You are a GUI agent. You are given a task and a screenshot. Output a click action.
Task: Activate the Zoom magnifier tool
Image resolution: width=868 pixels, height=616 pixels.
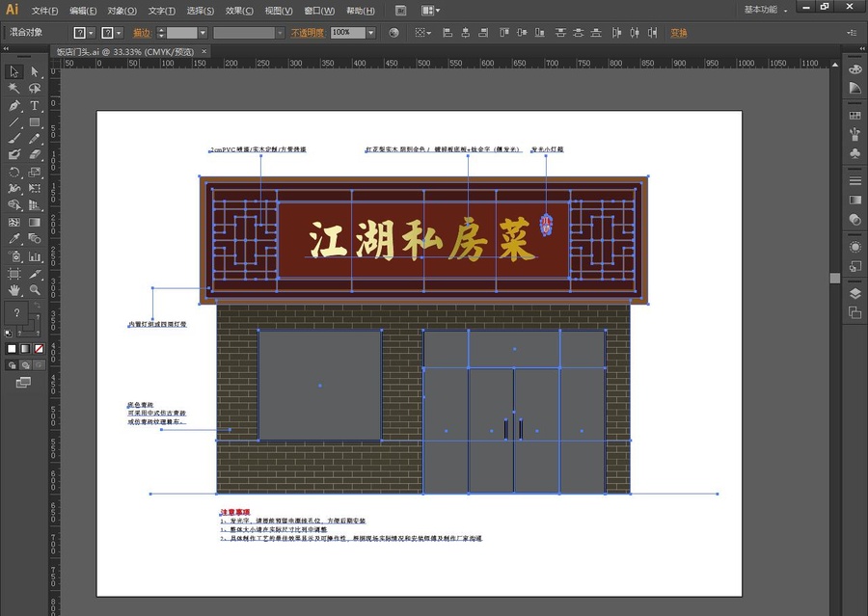35,289
